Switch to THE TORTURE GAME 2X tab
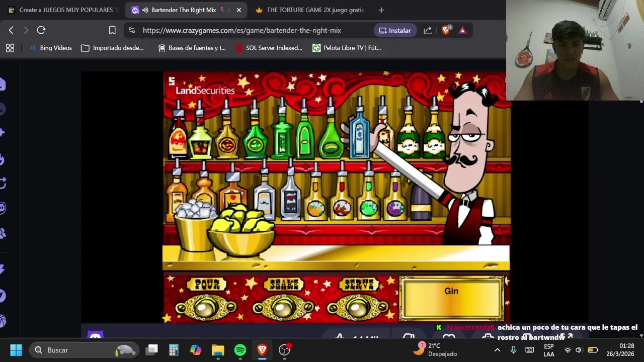This screenshot has height=362, width=644. coord(309,10)
